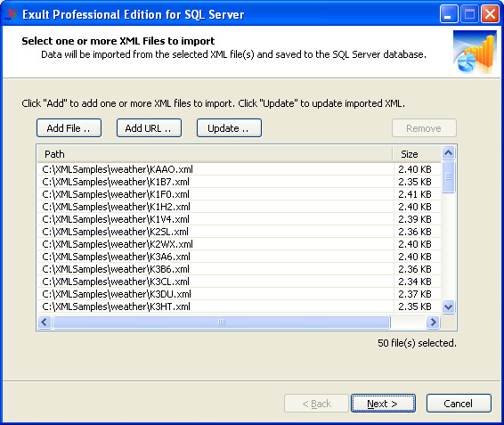Cancel the import wizard

[459, 403]
